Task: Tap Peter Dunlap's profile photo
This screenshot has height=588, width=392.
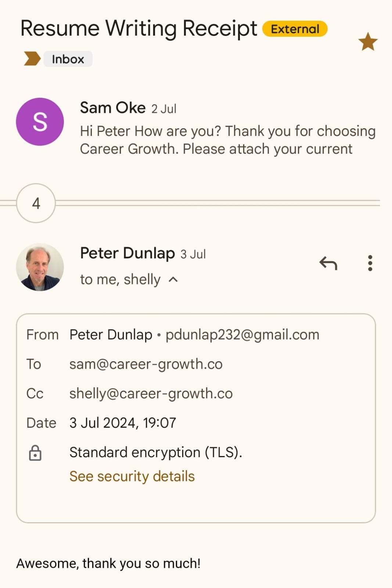Action: pyautogui.click(x=40, y=267)
